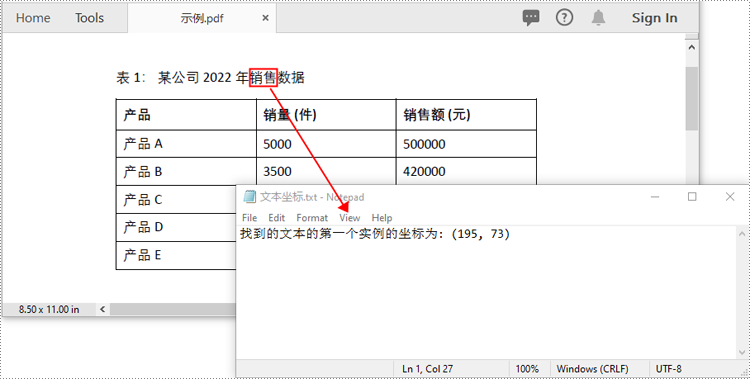Open Notepad Edit menu

[276, 218]
